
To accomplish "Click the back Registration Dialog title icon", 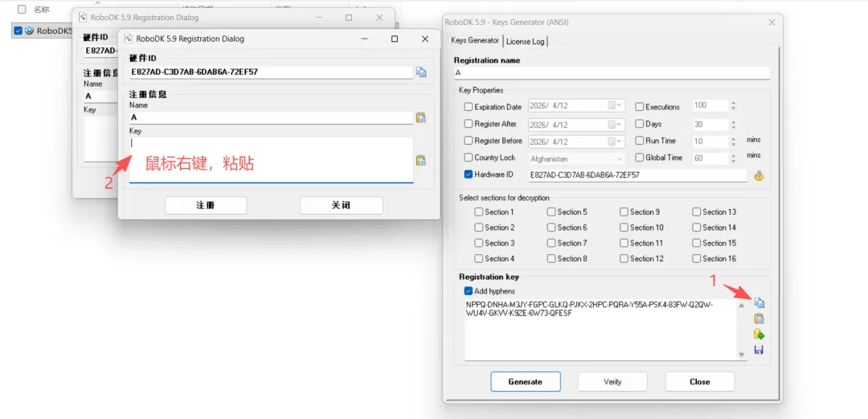I will click(83, 17).
